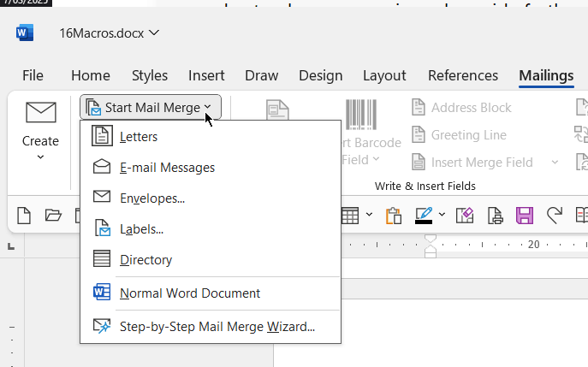Click the Open folder icon
The height and width of the screenshot is (367, 588).
53,216
